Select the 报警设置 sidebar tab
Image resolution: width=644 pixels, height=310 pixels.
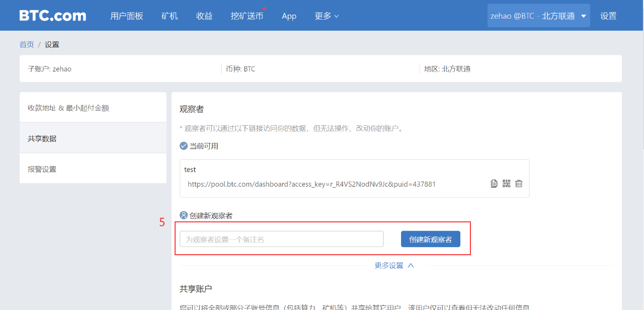93,169
